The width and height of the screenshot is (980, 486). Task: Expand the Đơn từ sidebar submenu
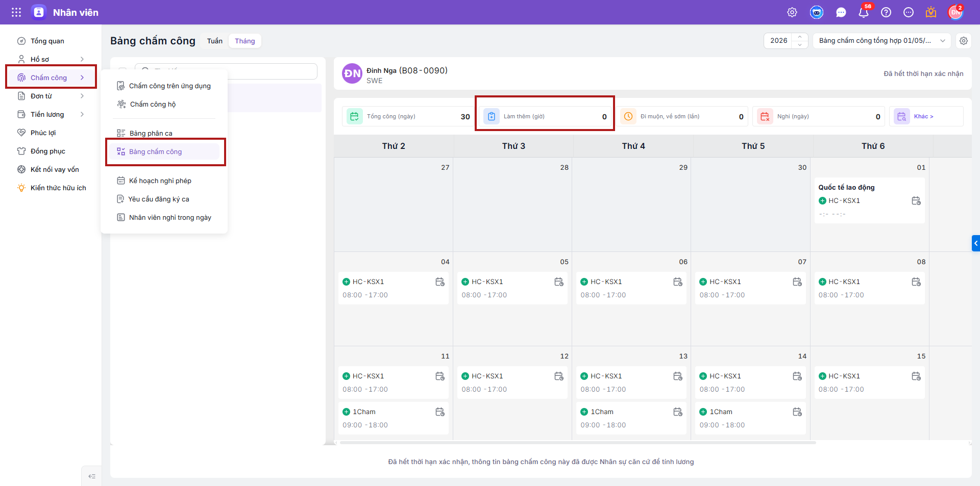tap(82, 96)
